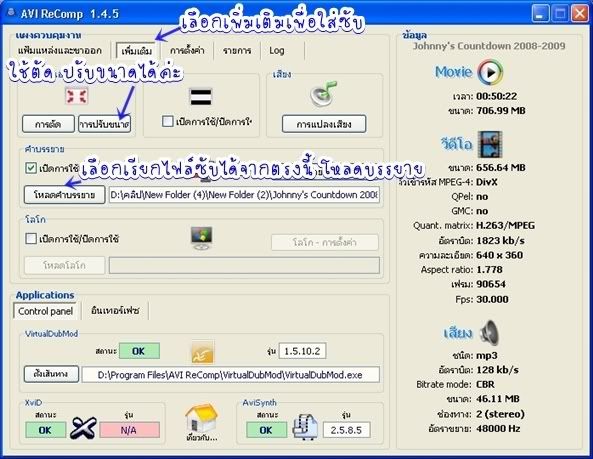Toggle the black borders enable checkbox
Image resolution: width=593 pixels, height=459 pixels.
click(x=168, y=121)
